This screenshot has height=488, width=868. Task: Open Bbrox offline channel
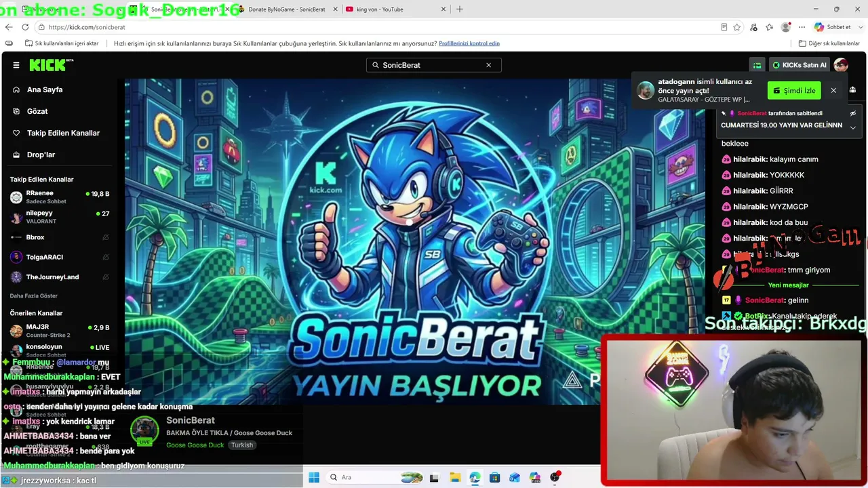60,237
